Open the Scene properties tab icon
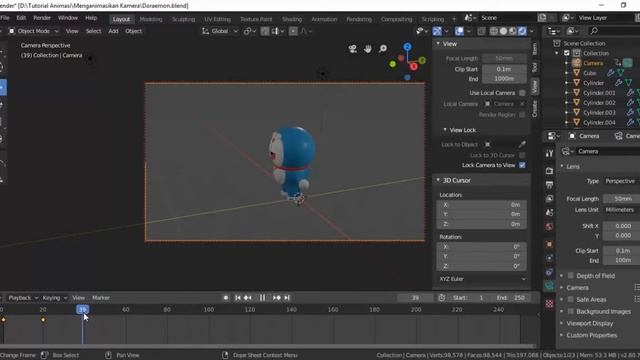Screen dimensions: 640x360 pos(549,212)
